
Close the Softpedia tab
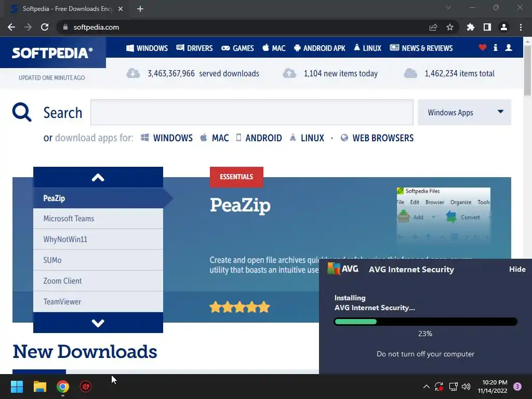pos(121,9)
